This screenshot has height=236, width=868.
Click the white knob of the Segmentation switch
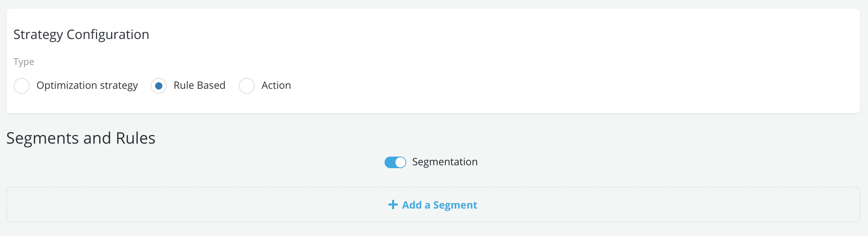[x=400, y=162]
